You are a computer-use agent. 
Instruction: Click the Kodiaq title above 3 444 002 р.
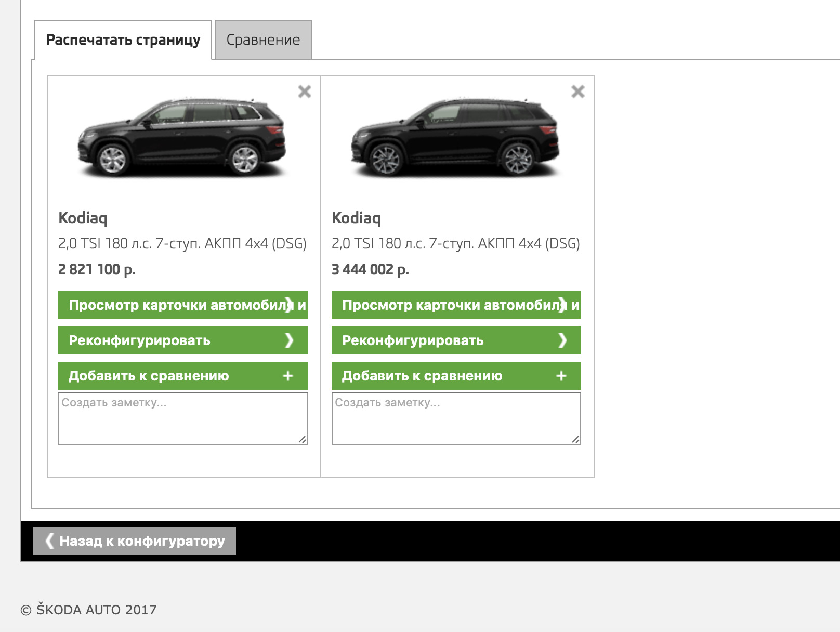pos(357,218)
